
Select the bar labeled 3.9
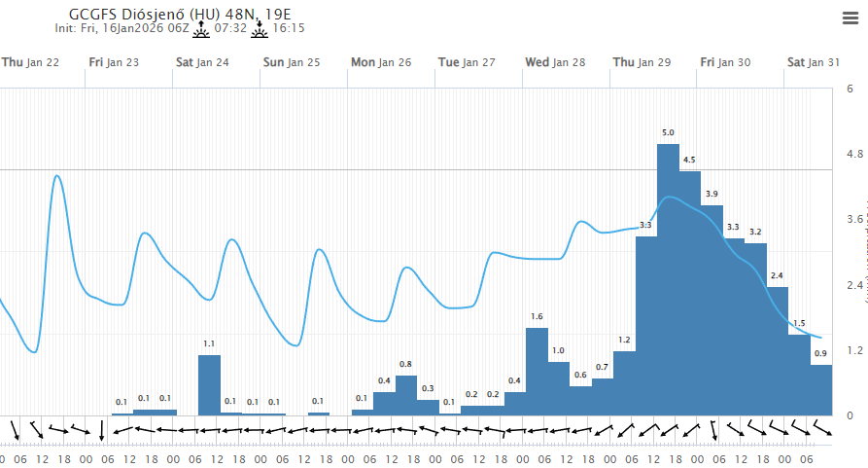coord(712,309)
